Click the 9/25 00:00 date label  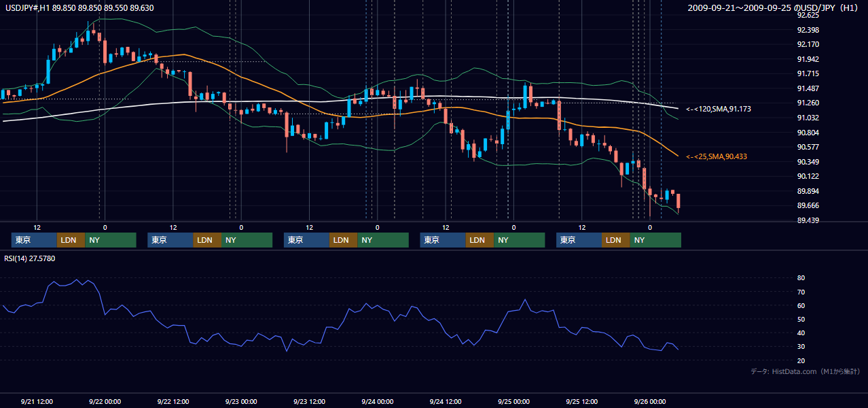click(x=513, y=402)
